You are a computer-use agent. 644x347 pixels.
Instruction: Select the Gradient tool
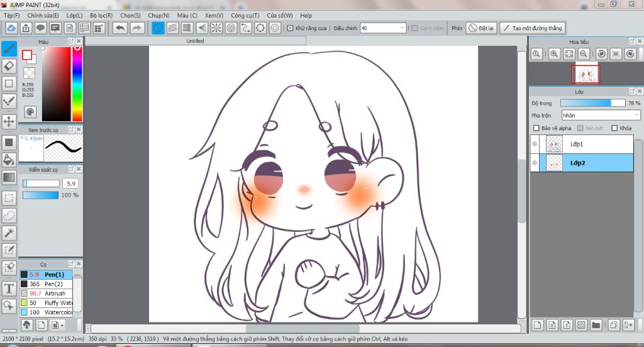coord(9,177)
